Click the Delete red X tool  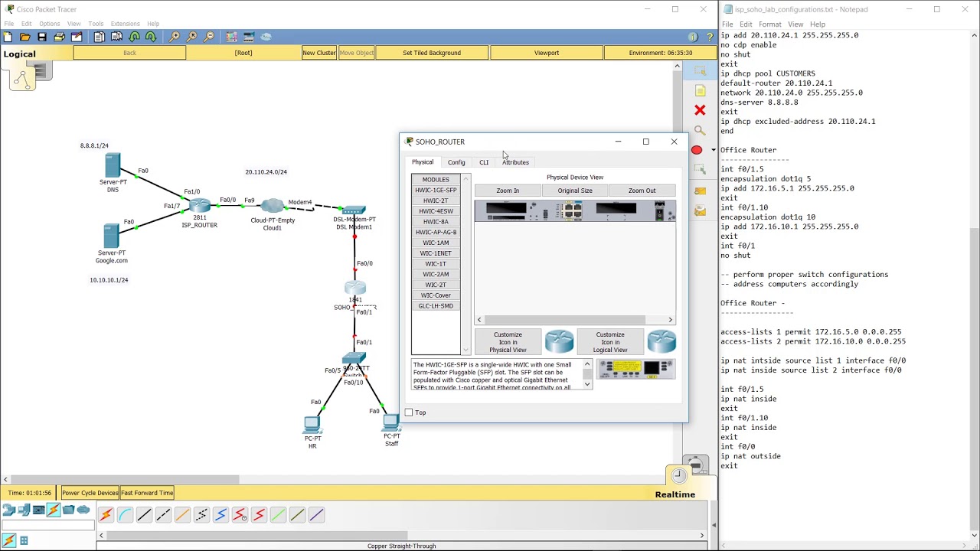point(700,111)
